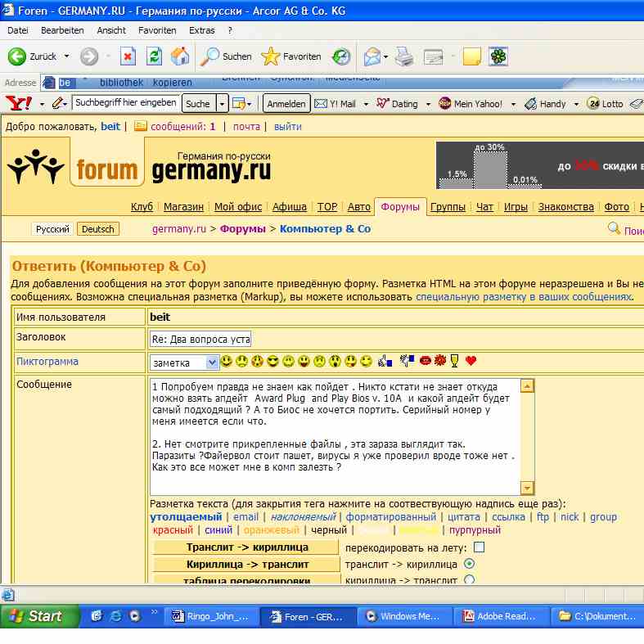Switch site language to Deutsch
This screenshot has height=644, width=644.
click(x=97, y=229)
